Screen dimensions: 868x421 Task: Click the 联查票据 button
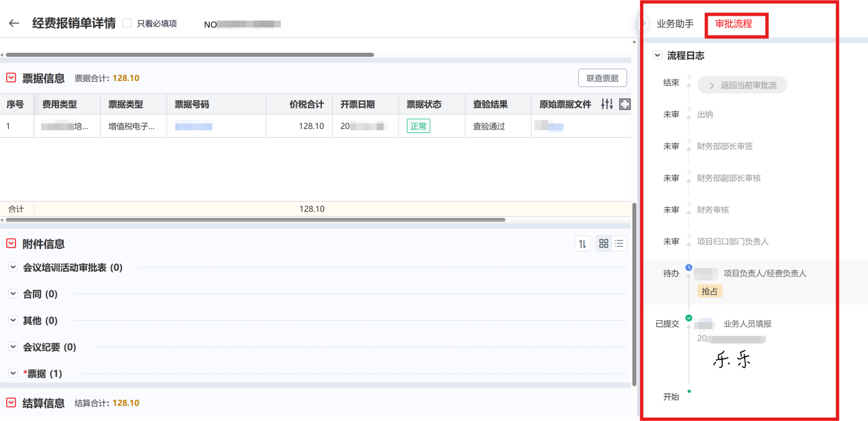click(602, 78)
